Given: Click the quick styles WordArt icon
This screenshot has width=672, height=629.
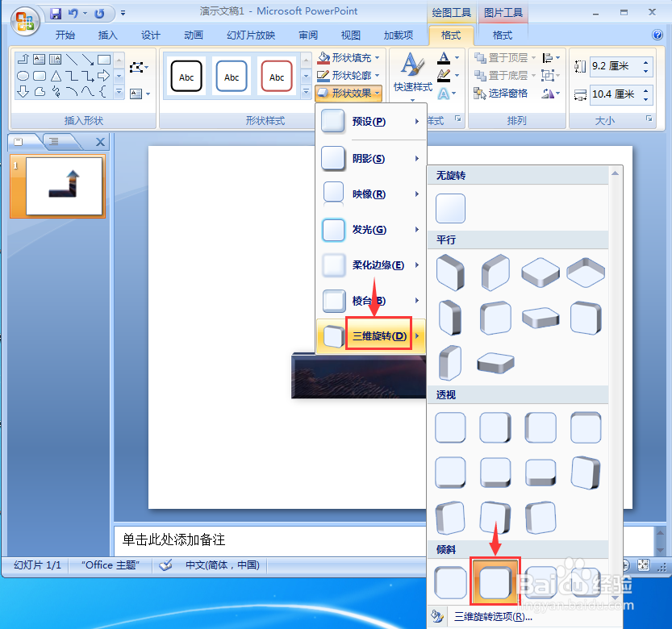Looking at the screenshot, I should [413, 65].
